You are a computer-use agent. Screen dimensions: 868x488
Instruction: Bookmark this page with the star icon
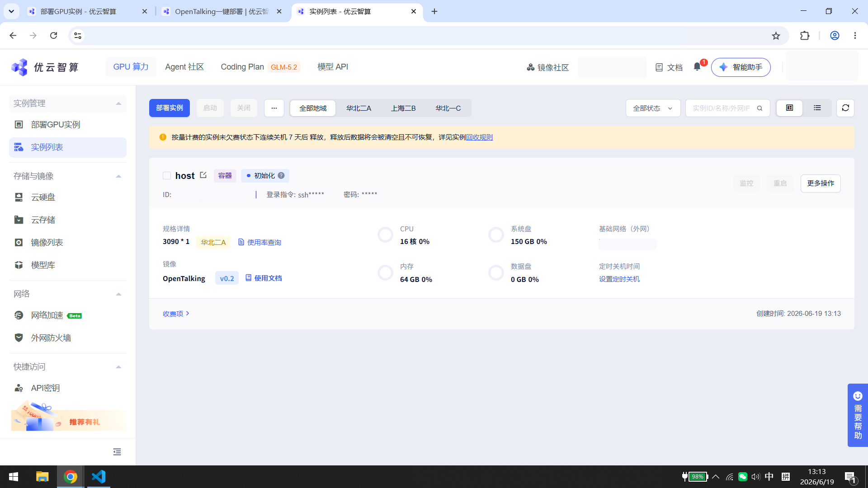(x=776, y=36)
